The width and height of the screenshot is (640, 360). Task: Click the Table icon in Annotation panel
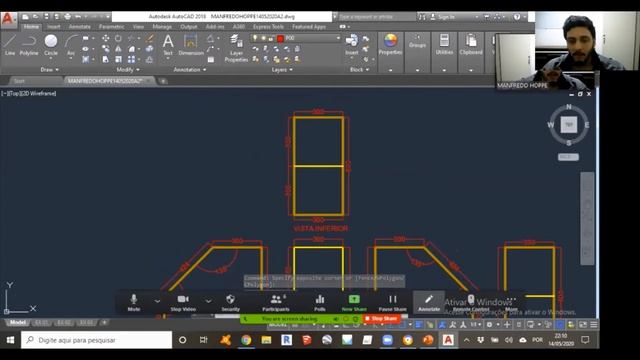pos(211,60)
